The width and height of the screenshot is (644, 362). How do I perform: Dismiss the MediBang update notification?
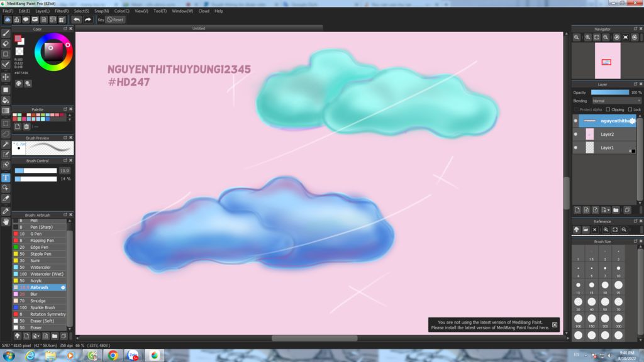click(555, 325)
